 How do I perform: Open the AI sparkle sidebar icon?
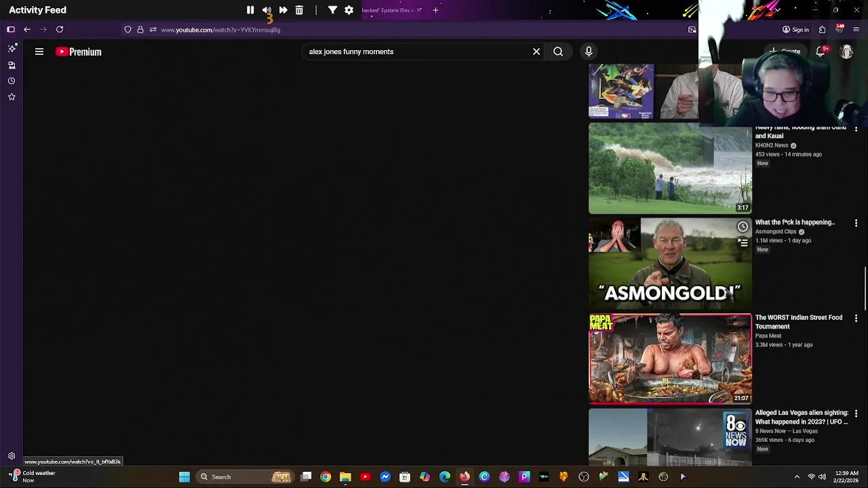12,49
